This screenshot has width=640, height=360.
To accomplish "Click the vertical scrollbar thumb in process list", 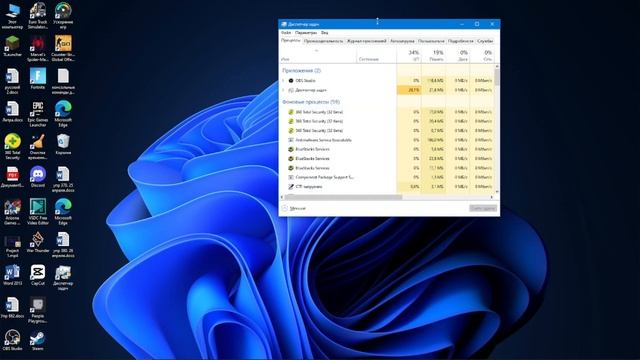I will click(x=497, y=77).
